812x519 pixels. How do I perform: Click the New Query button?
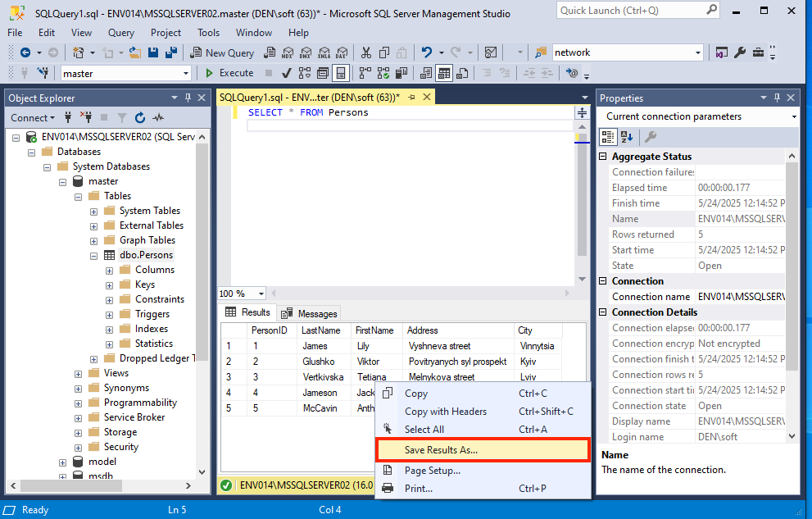tap(222, 52)
